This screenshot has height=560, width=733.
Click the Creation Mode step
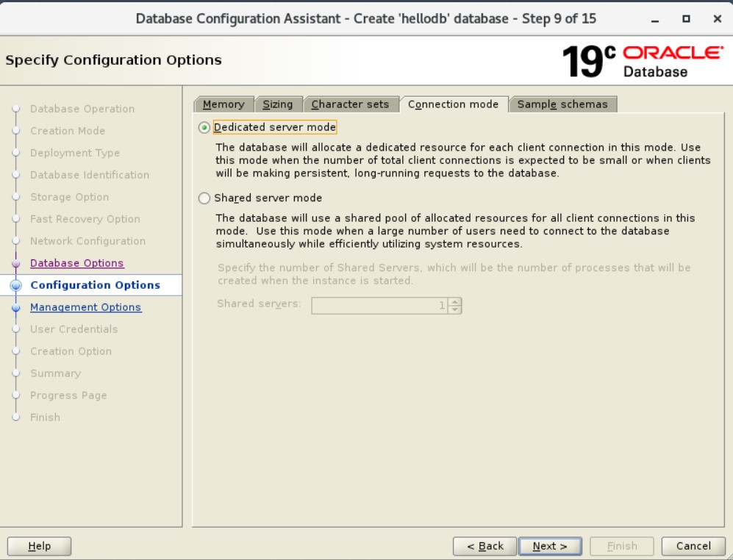point(68,131)
